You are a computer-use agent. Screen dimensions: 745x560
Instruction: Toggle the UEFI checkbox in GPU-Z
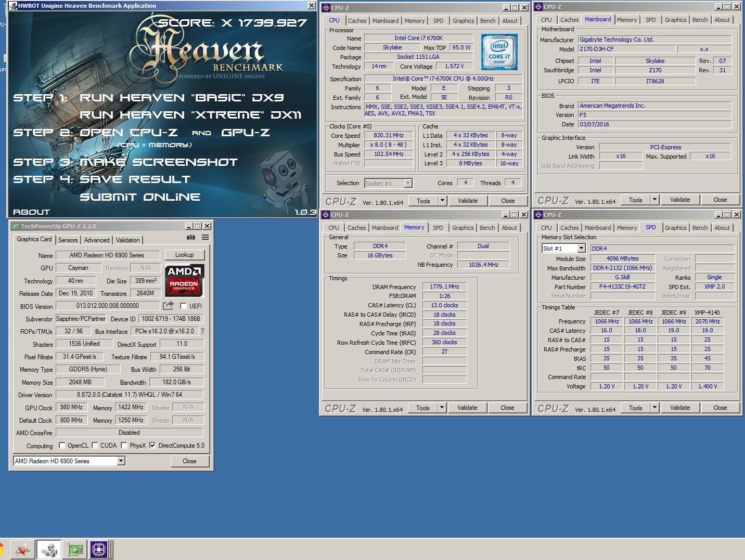[183, 306]
